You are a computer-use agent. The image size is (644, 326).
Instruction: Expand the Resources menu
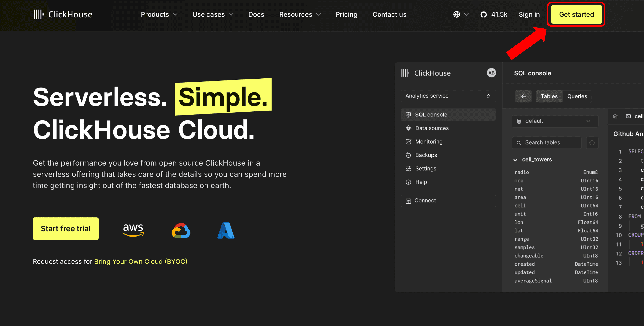[x=300, y=14]
